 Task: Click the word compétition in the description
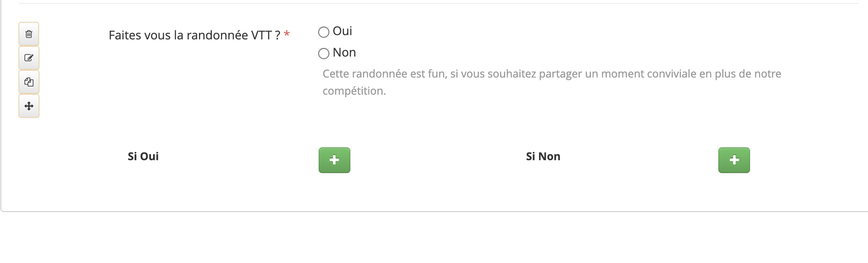click(354, 91)
